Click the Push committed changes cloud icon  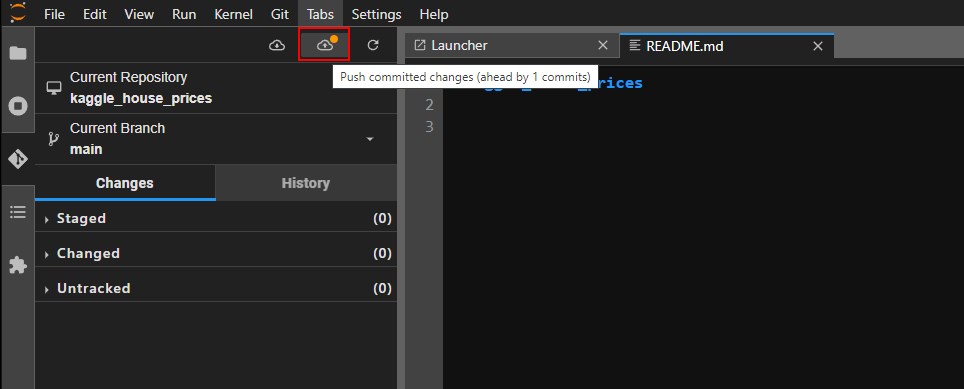click(x=324, y=45)
